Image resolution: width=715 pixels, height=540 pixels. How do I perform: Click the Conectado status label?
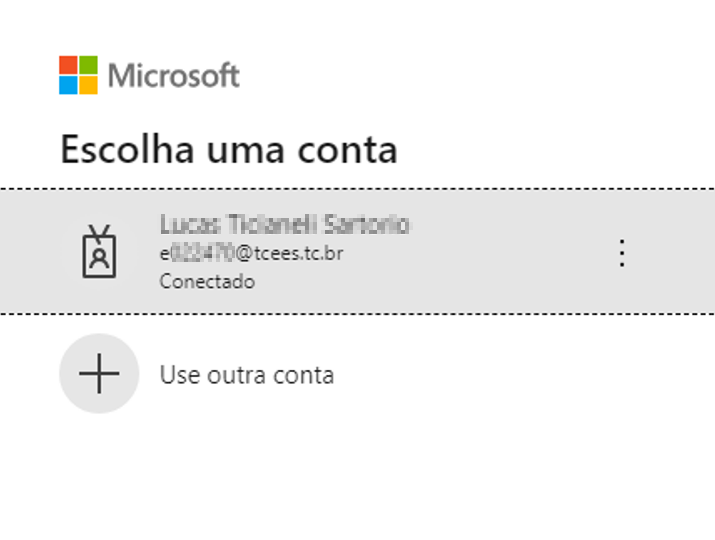(207, 281)
